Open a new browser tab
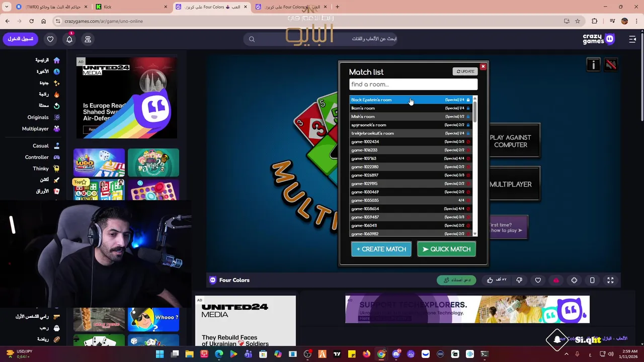 337,7
